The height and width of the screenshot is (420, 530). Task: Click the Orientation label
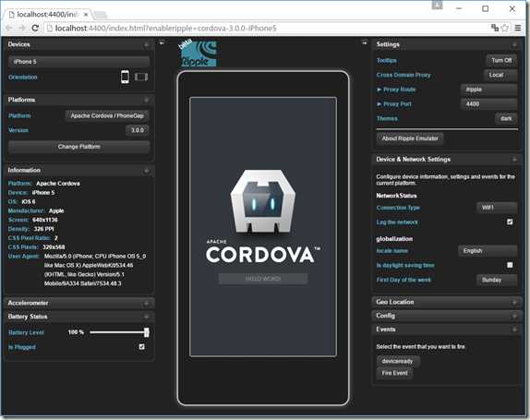click(23, 77)
